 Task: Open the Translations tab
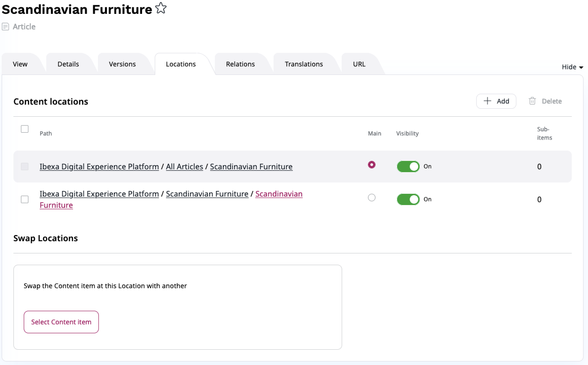click(304, 64)
